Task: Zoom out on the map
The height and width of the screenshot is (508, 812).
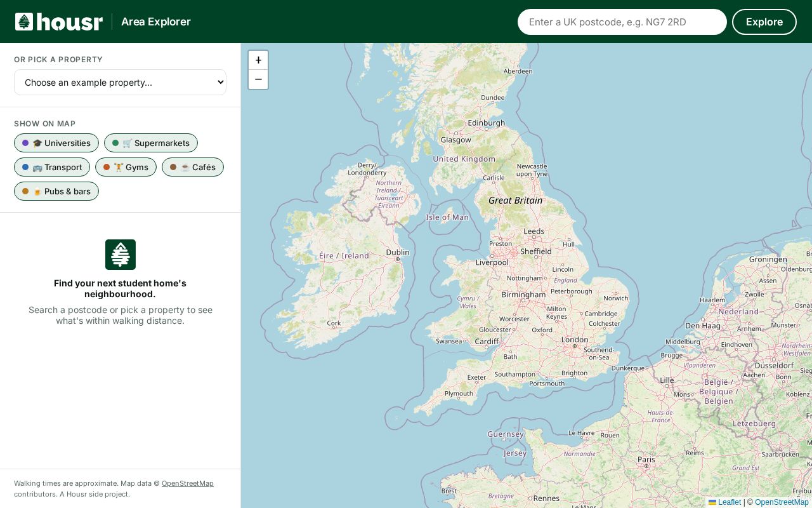Action: [258, 79]
